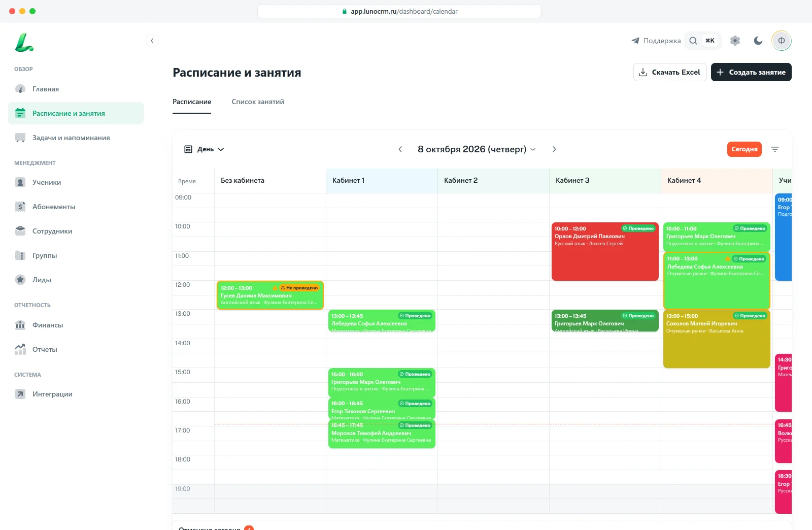Click Создать занятие button

point(751,72)
